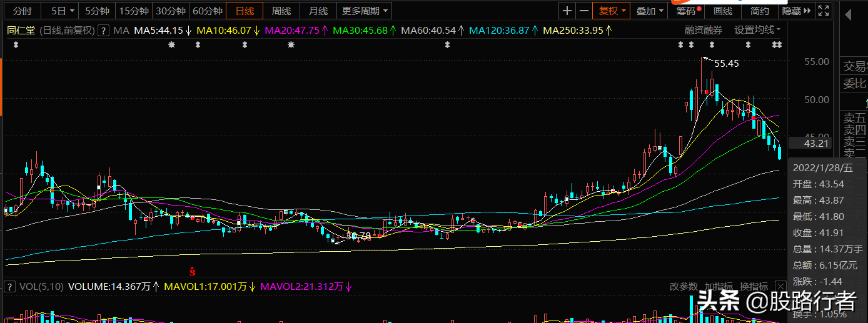868x323 pixels.
Task: Open the 更多周期 dropdown
Action: 365,11
